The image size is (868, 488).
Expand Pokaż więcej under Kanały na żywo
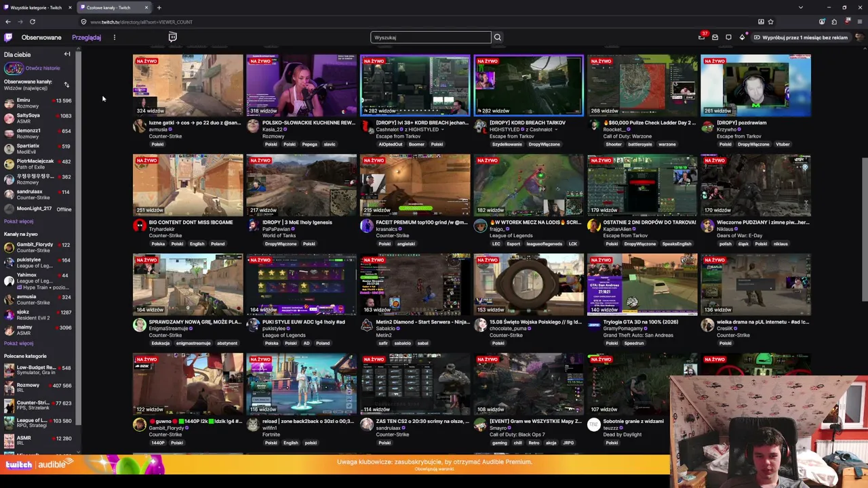click(18, 344)
